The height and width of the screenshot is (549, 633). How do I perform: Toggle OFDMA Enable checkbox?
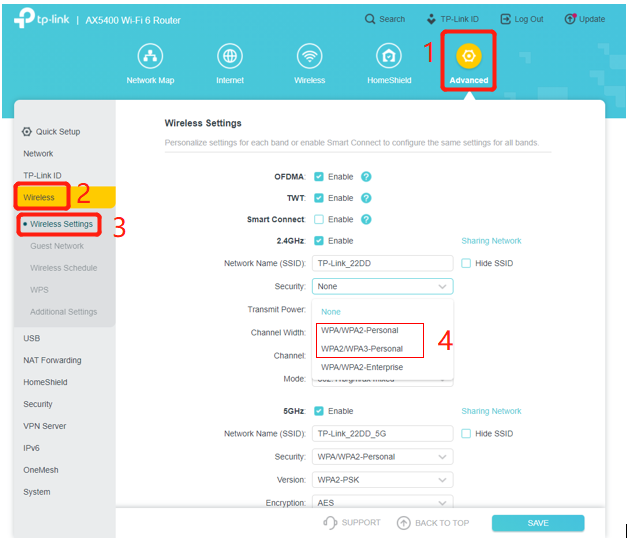tap(319, 177)
